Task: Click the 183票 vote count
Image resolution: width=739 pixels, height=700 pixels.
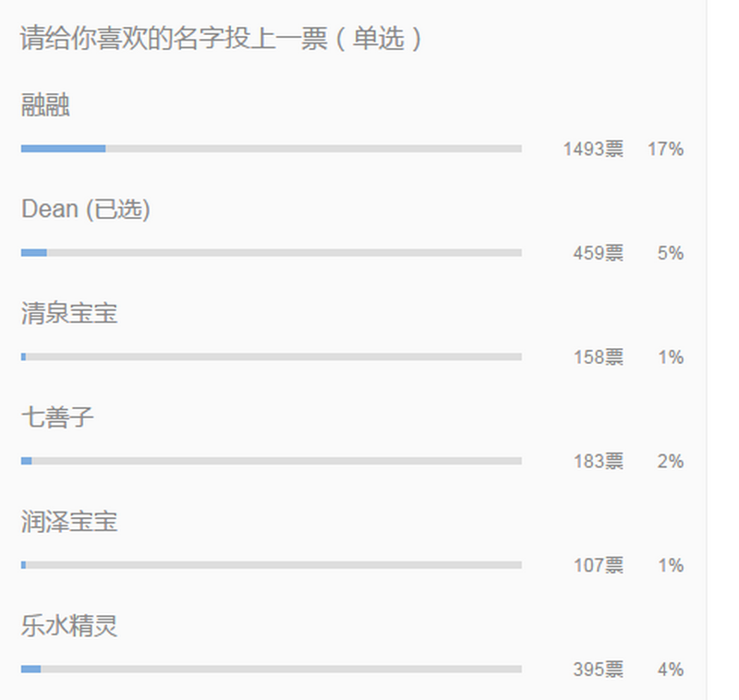Action: (x=598, y=461)
